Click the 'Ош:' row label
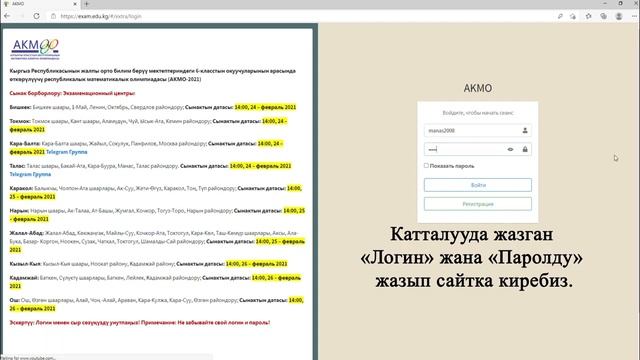Screen dimensions: 640x360 coord(15,300)
